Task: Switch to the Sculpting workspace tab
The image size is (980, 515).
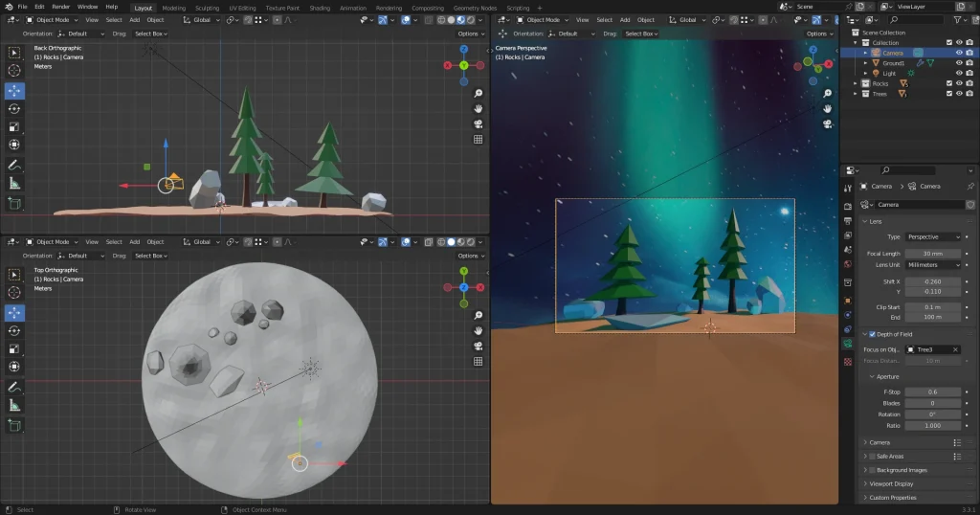Action: coord(207,8)
